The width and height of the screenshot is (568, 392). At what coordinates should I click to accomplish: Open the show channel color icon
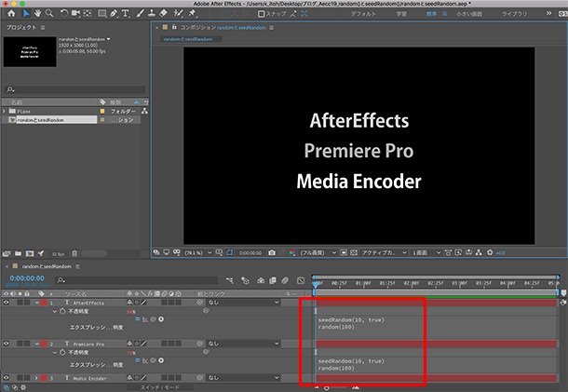click(x=292, y=252)
